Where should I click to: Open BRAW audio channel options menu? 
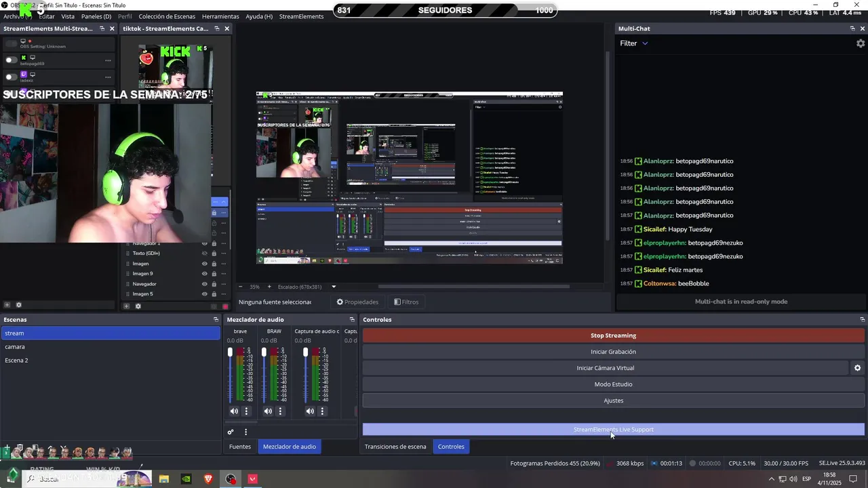280,411
